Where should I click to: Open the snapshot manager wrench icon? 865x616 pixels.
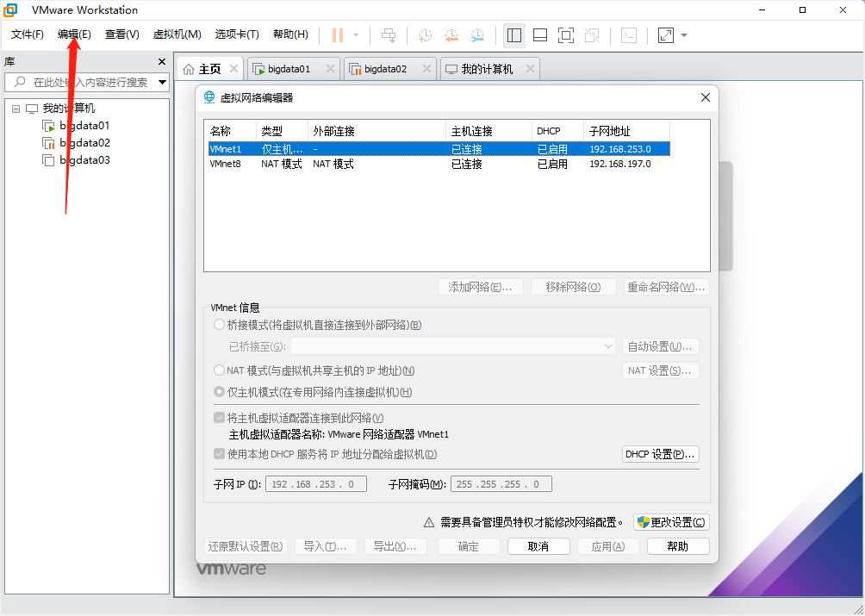point(478,35)
